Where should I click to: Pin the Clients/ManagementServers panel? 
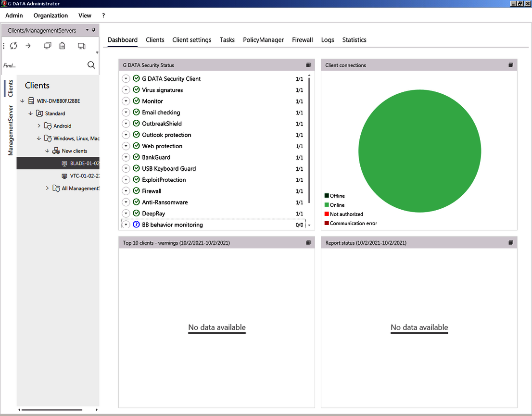[x=93, y=30]
